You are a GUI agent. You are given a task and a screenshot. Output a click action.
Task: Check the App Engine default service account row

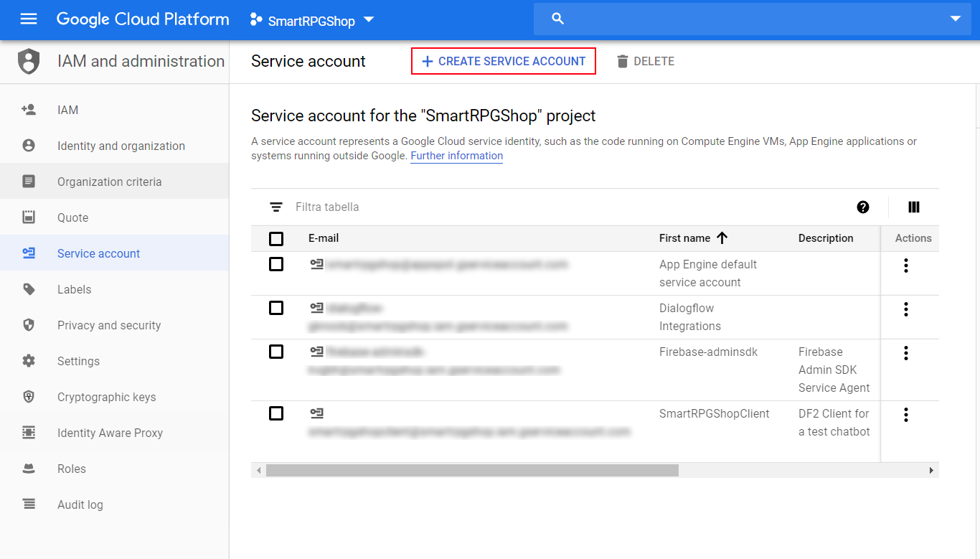276,265
